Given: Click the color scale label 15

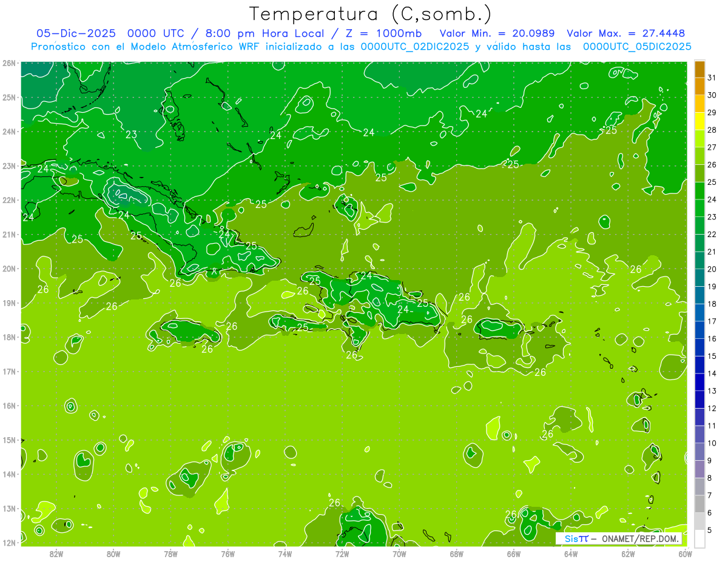Looking at the screenshot, I should [712, 356].
